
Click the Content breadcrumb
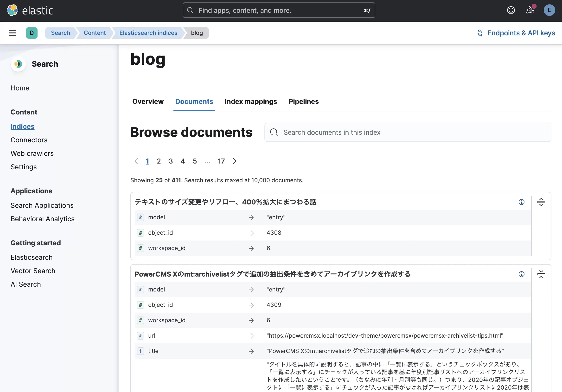click(95, 33)
